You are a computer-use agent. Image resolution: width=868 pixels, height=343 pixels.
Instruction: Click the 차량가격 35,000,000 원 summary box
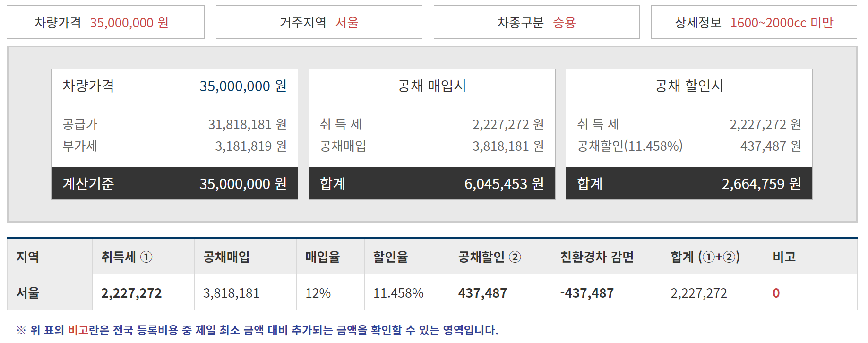pyautogui.click(x=106, y=22)
